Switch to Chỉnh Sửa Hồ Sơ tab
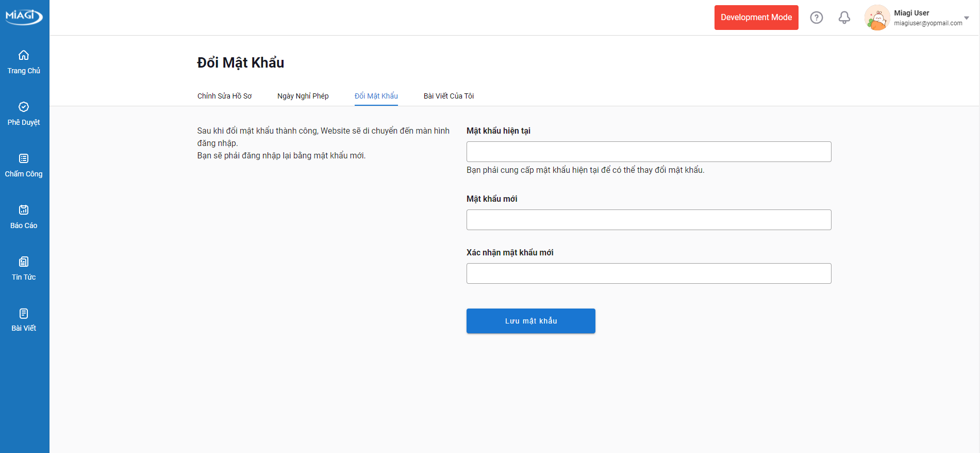 pyautogui.click(x=224, y=96)
